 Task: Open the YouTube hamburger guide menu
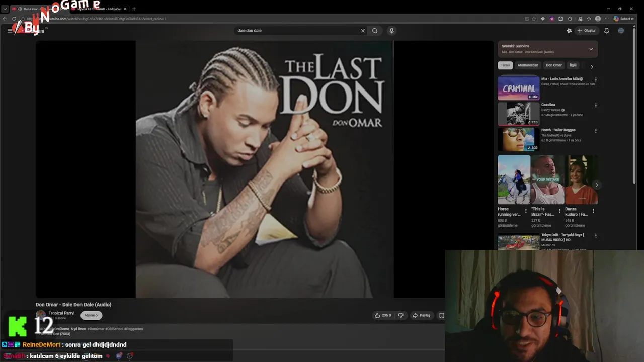pyautogui.click(x=10, y=31)
